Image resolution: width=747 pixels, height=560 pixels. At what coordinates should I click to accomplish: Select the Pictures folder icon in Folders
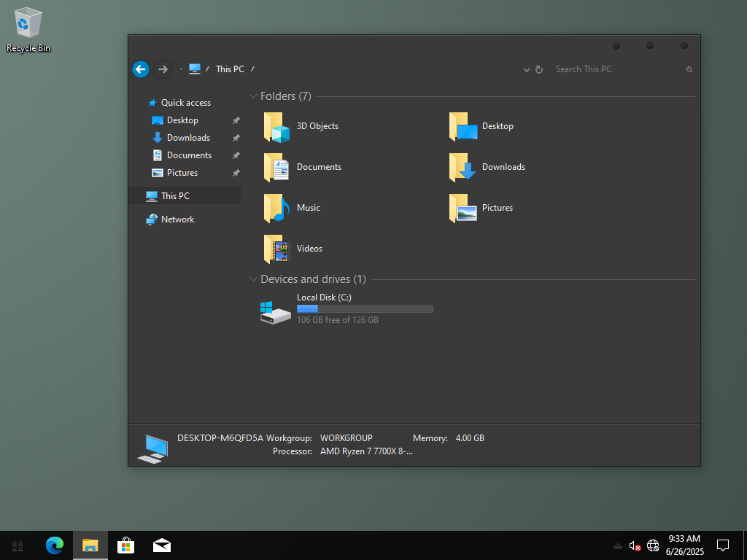pyautogui.click(x=462, y=208)
